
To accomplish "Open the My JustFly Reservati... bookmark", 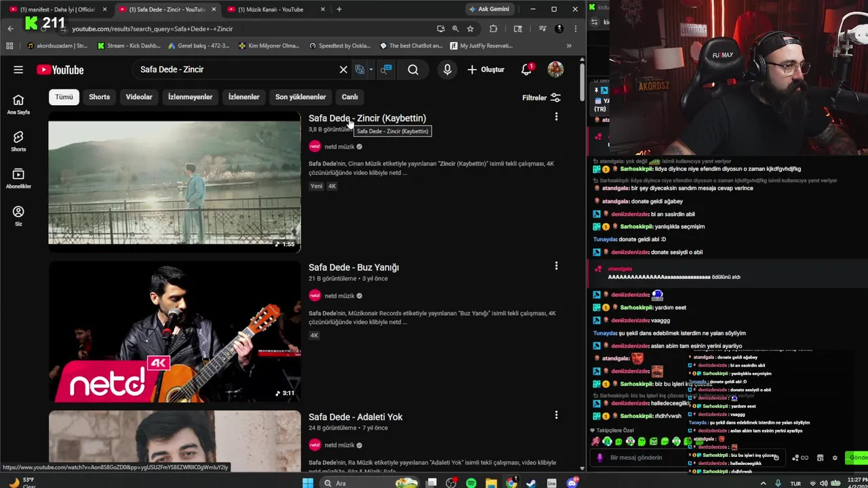I will point(480,46).
